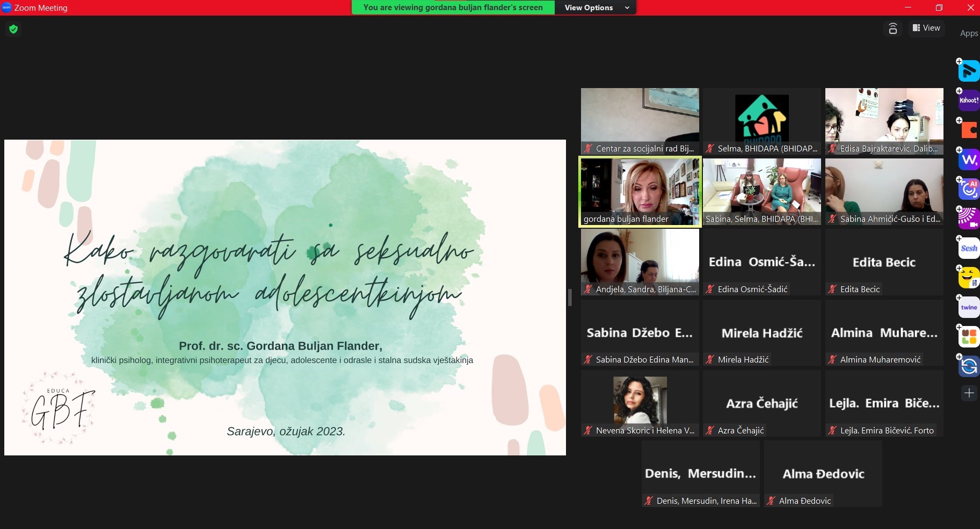Expand the View Options dropdown
980x529 pixels.
[596, 8]
